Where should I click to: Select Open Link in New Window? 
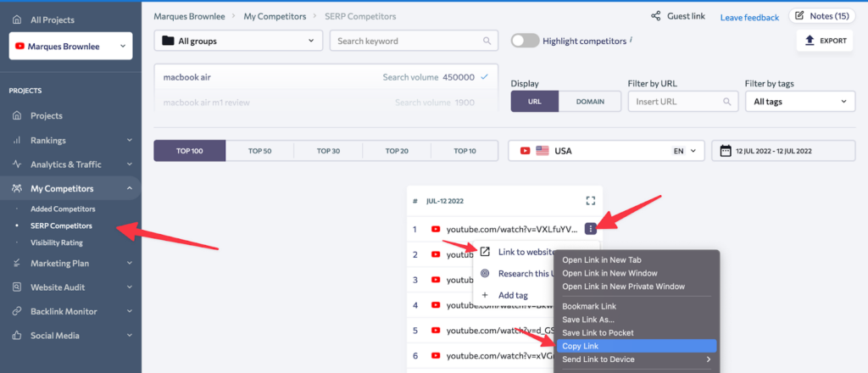click(610, 273)
